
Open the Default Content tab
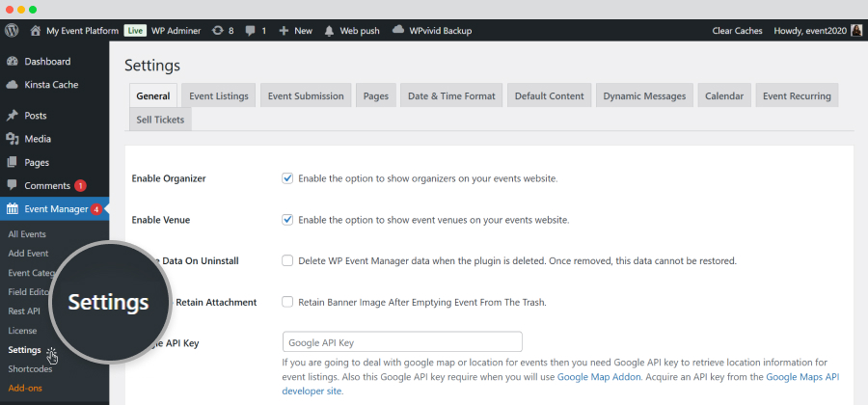click(549, 95)
